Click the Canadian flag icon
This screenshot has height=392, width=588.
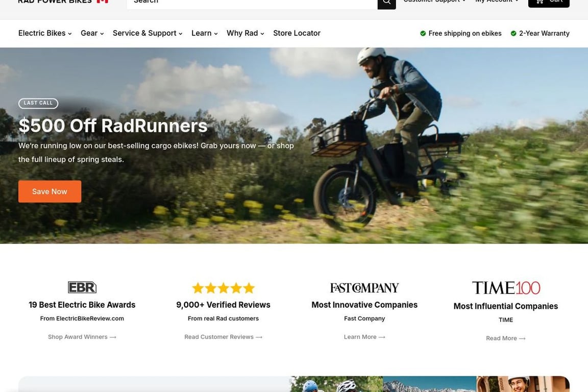point(103,2)
